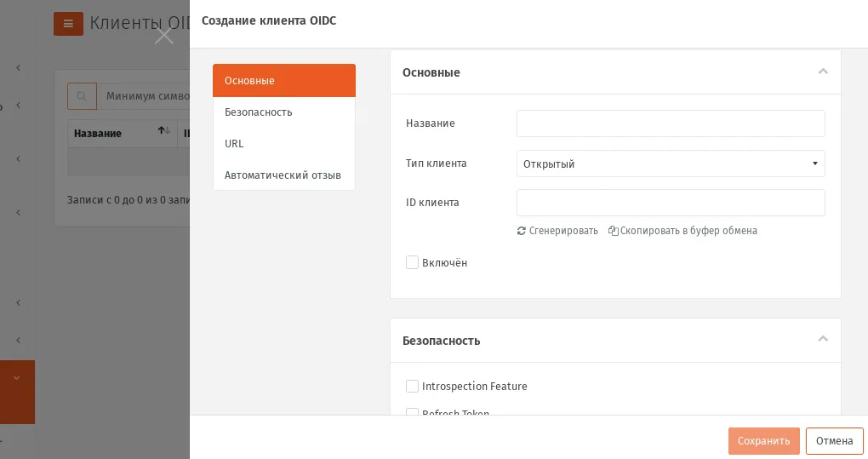Toggle the Refresh Token checkbox
The height and width of the screenshot is (459, 868).
(x=412, y=412)
